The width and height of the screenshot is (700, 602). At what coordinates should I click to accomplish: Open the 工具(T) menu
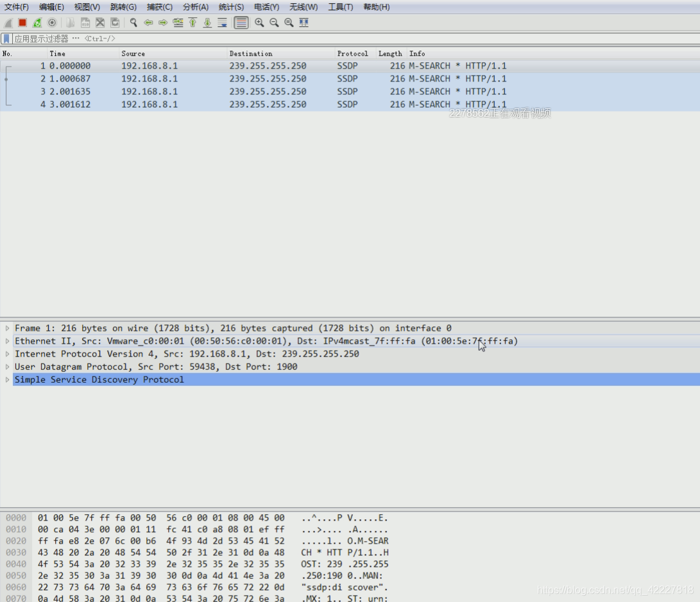[x=341, y=7]
